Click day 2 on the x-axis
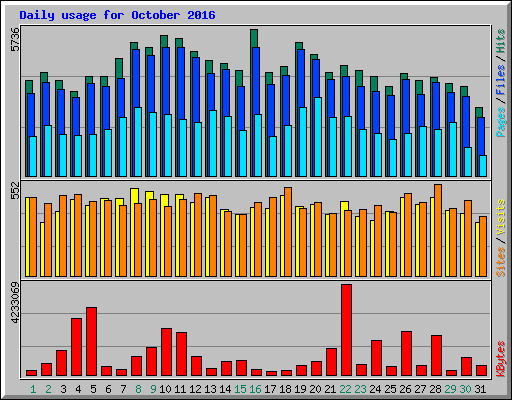The width and height of the screenshot is (512, 400). pyautogui.click(x=48, y=389)
